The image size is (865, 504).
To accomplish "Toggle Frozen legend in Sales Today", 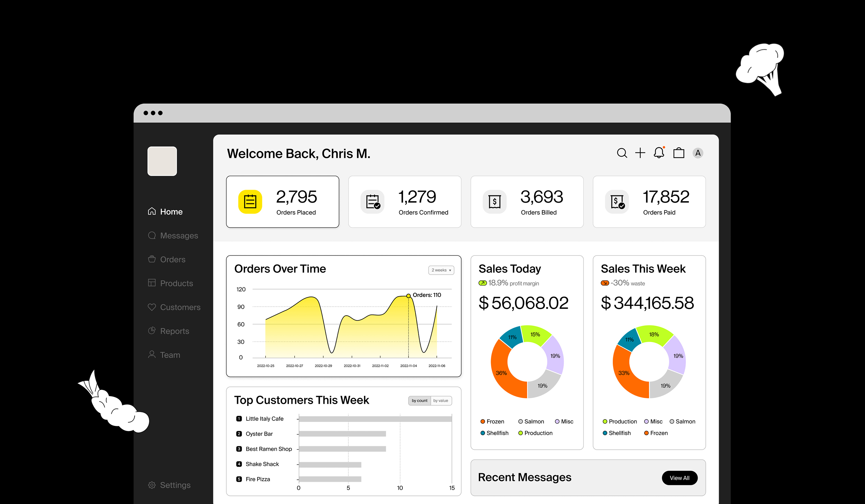I will point(492,421).
